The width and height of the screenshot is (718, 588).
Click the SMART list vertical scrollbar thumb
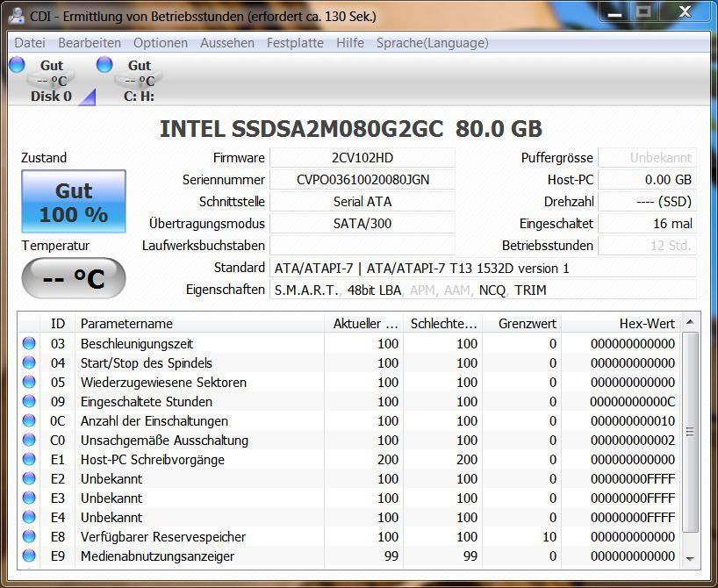pos(690,432)
